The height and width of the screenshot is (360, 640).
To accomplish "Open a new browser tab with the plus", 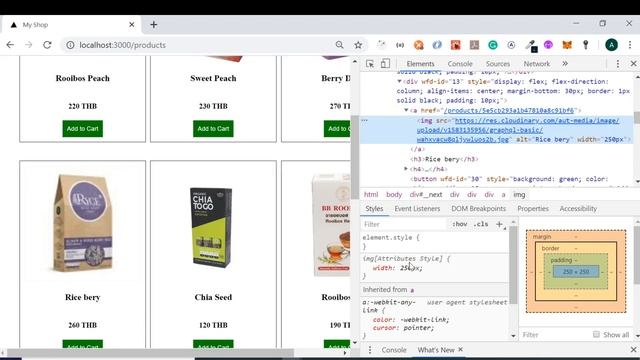I will tap(153, 24).
